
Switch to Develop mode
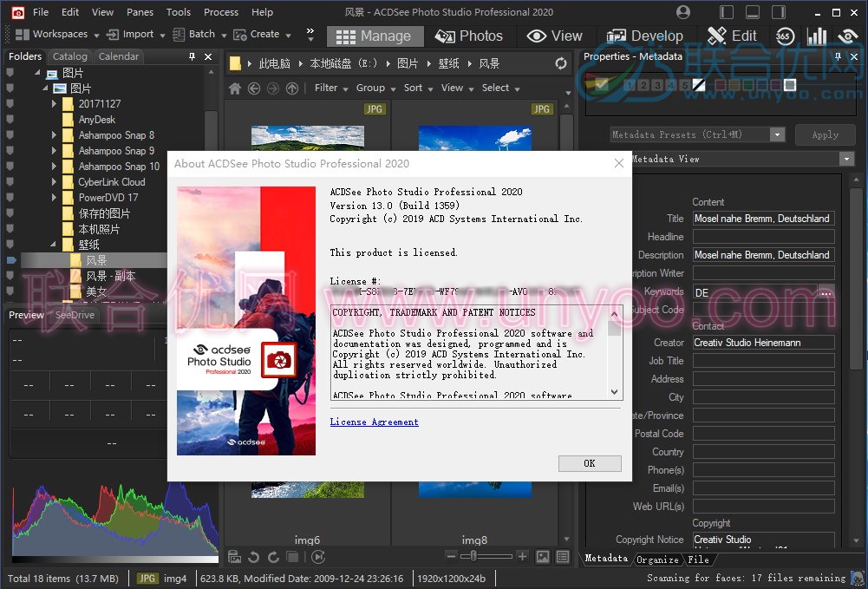coord(647,36)
